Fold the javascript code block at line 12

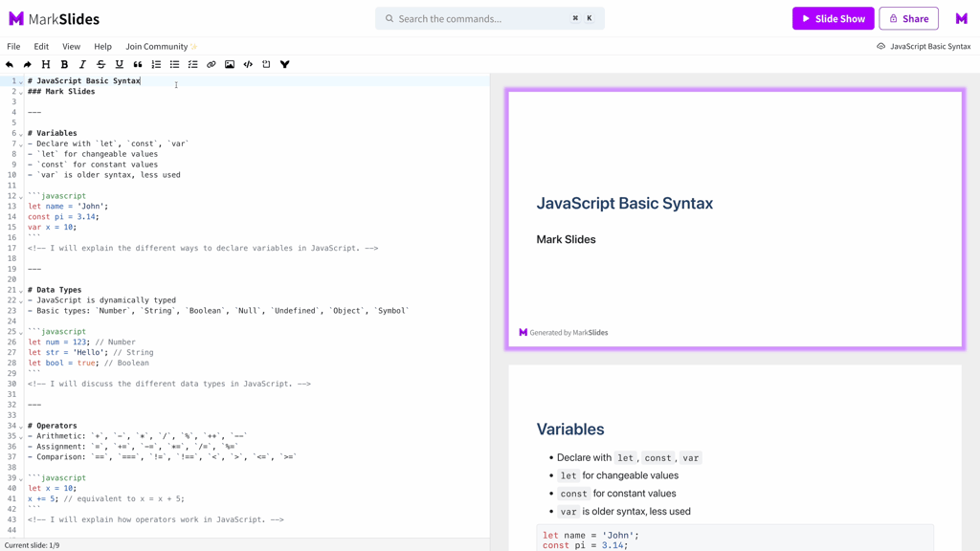[x=20, y=195]
